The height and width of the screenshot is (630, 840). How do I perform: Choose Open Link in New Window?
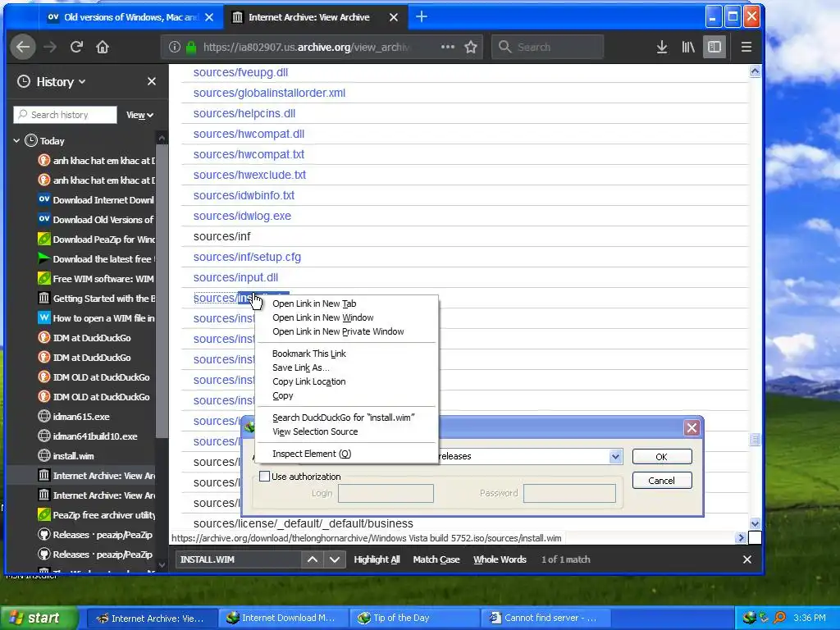322,317
